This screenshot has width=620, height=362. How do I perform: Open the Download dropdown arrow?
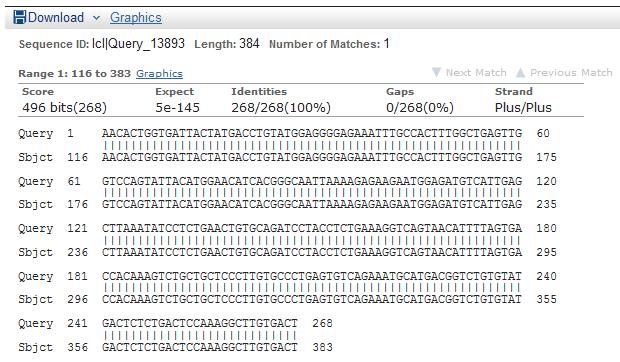(x=96, y=18)
